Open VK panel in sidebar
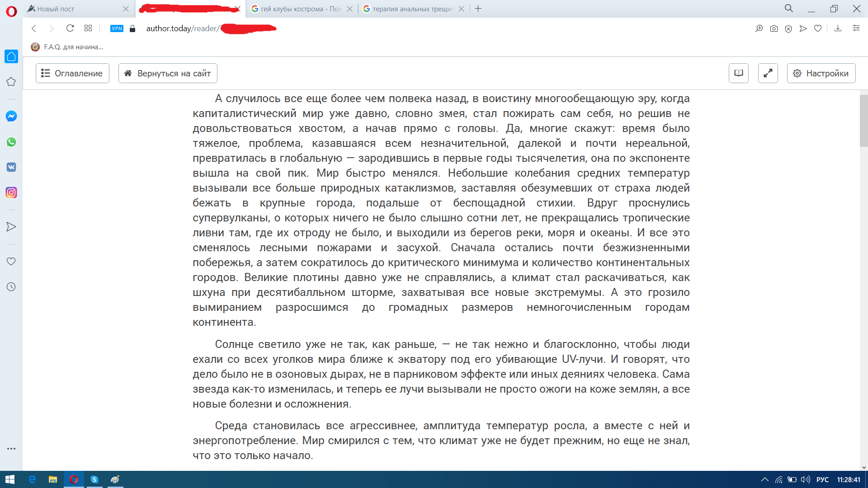Image resolution: width=868 pixels, height=488 pixels. point(11,167)
